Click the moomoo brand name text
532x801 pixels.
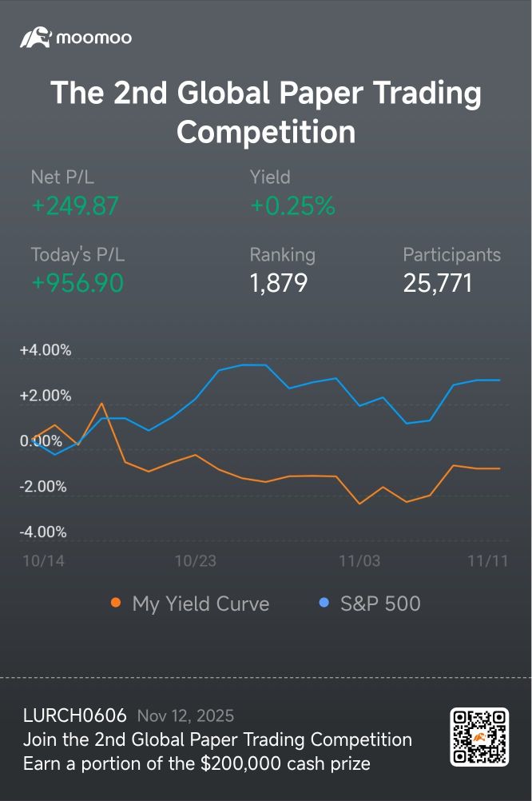click(x=94, y=38)
